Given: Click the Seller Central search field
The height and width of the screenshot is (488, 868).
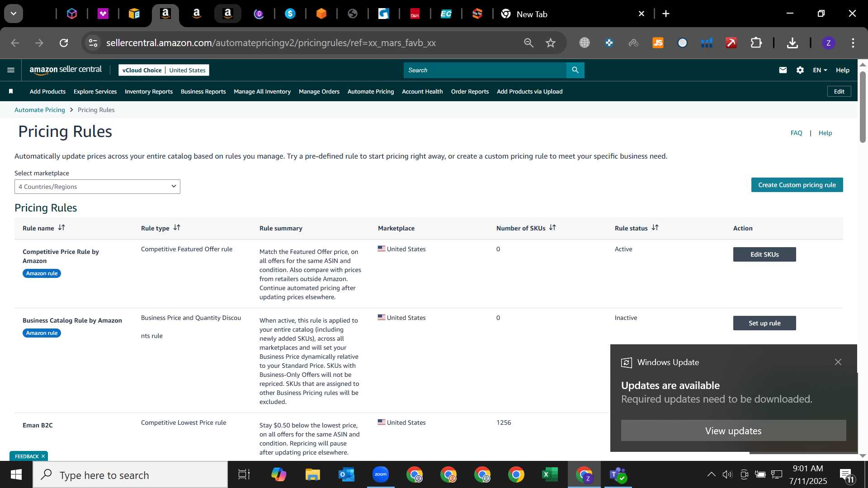Looking at the screenshot, I should pyautogui.click(x=485, y=70).
